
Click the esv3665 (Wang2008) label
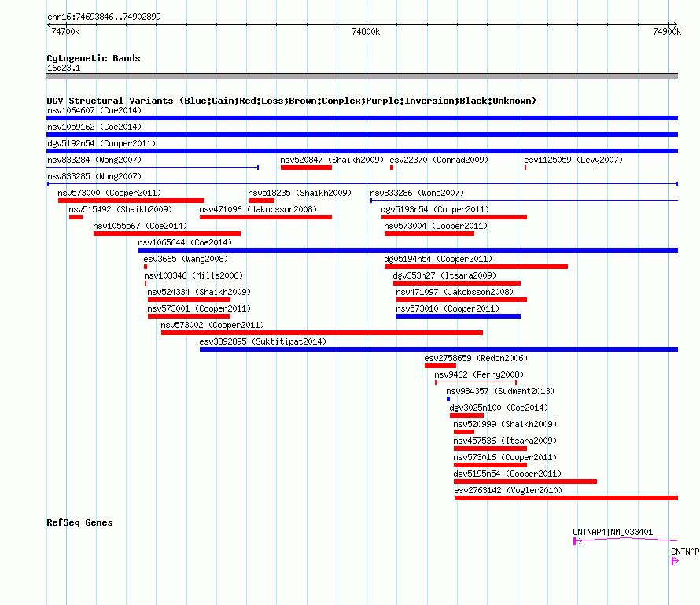[186, 259]
